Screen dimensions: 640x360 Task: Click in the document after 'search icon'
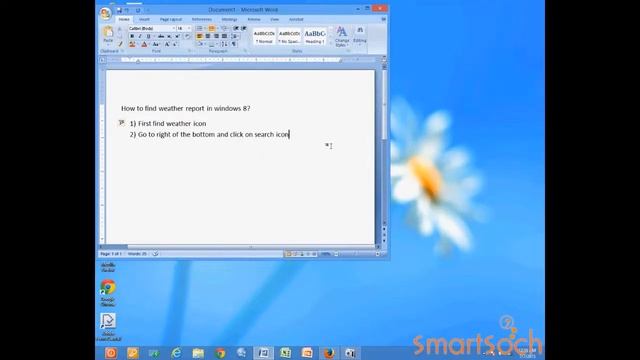pyautogui.click(x=289, y=134)
